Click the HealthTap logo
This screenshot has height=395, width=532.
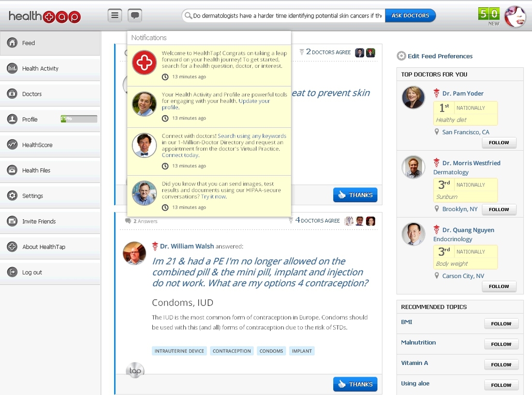pyautogui.click(x=45, y=16)
